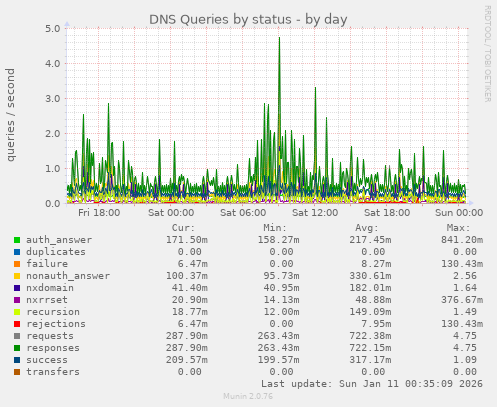Select the responses legend label
Image resolution: width=497 pixels, height=407 pixels.
[x=53, y=348]
